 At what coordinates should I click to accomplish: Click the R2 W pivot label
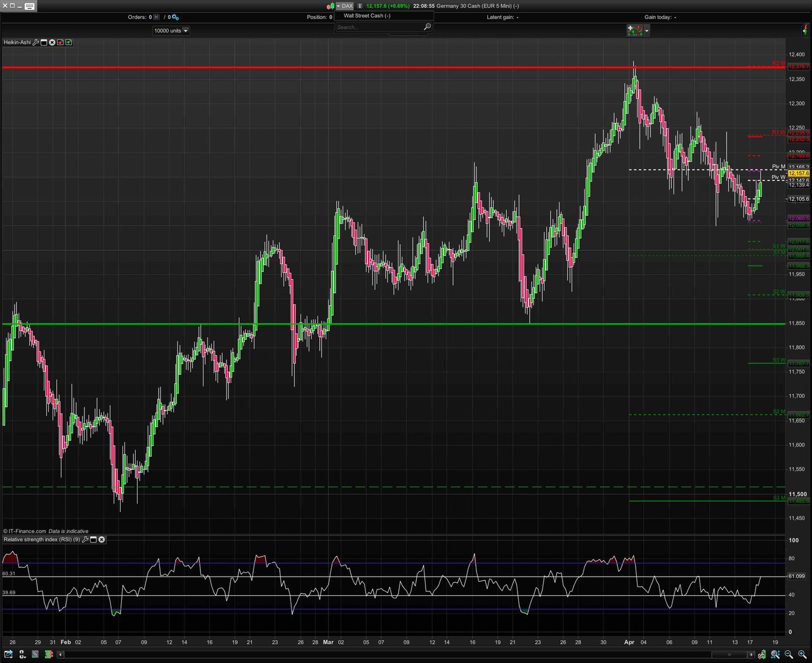778,63
